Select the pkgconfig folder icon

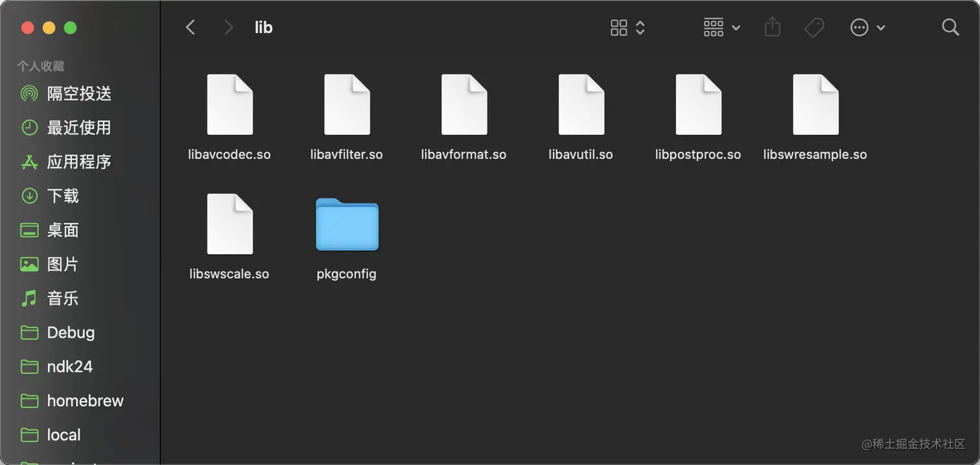[347, 224]
